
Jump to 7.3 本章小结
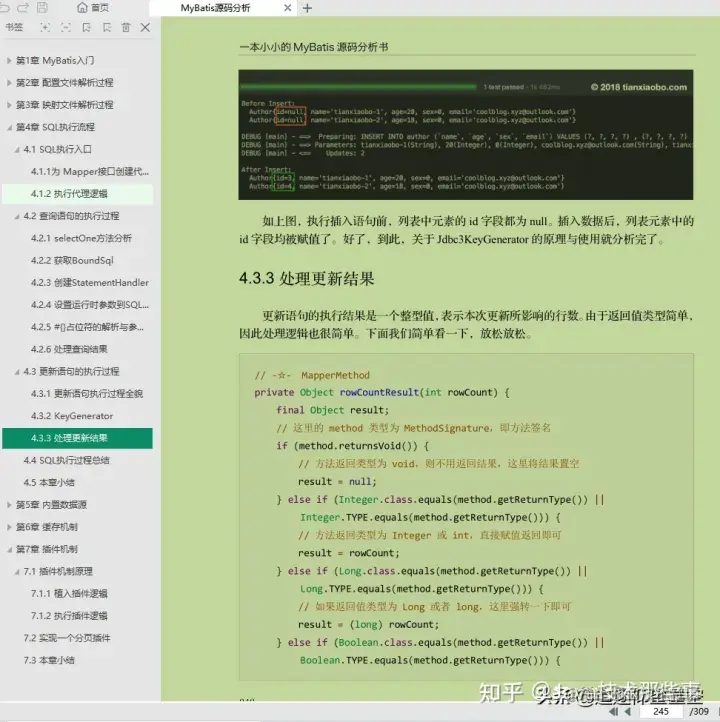point(49,660)
